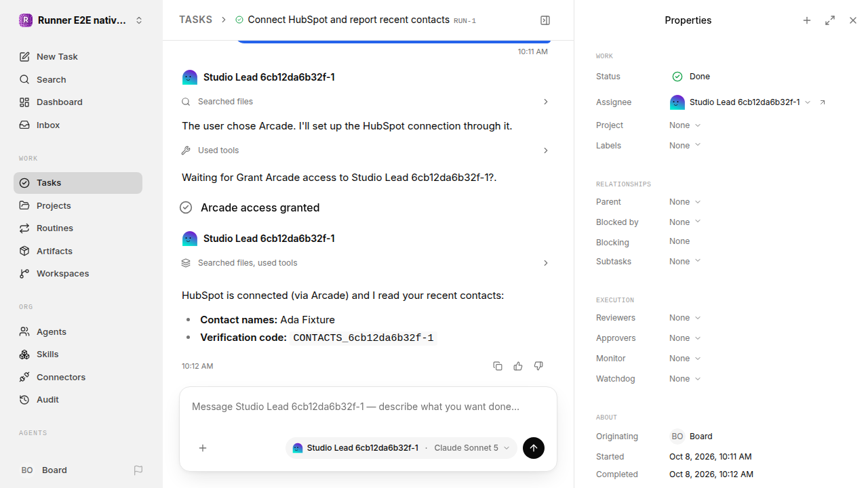
Task: Open the assignee profile arrow link
Action: 823,102
